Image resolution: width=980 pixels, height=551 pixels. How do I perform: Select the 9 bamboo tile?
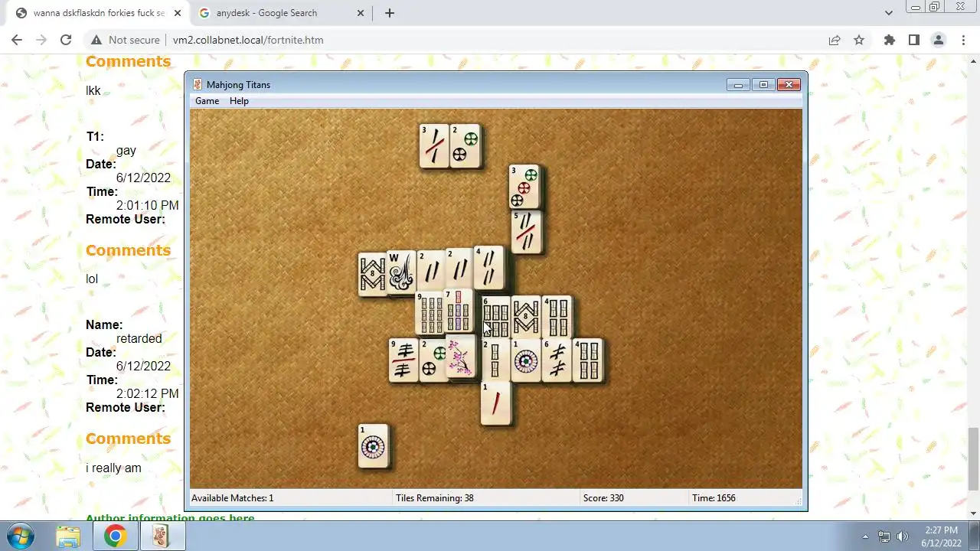pos(430,313)
